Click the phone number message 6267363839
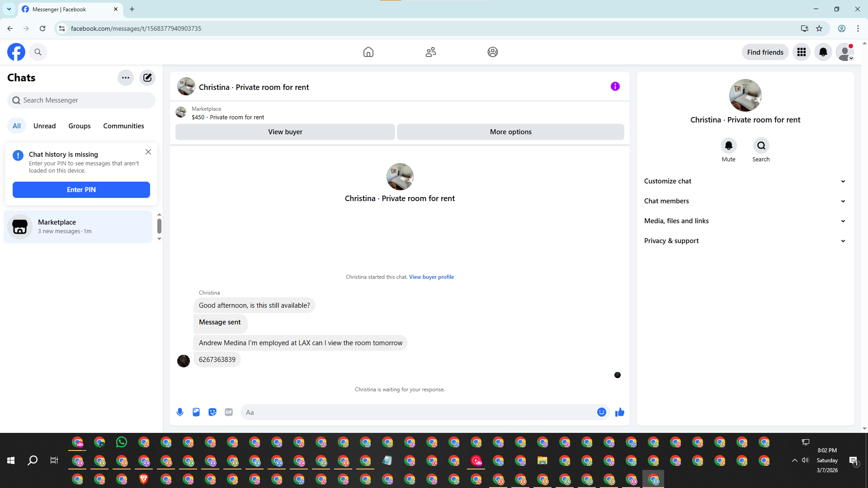This screenshot has width=868, height=488. (x=217, y=360)
